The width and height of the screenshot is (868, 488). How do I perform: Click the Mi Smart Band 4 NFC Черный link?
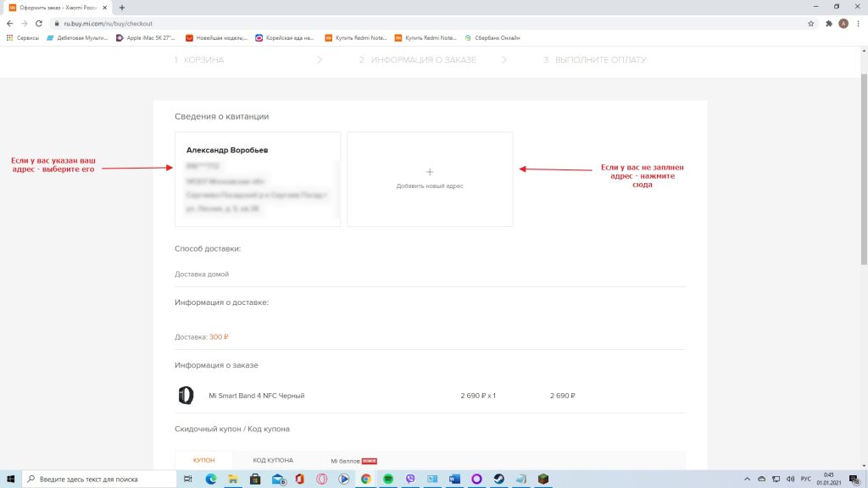click(256, 396)
